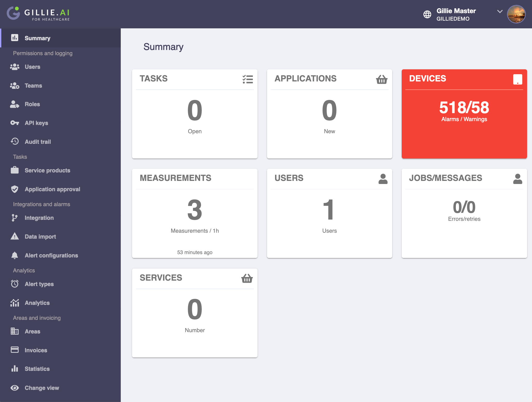Click the Areas building icon
This screenshot has width=532, height=402.
pyautogui.click(x=15, y=331)
